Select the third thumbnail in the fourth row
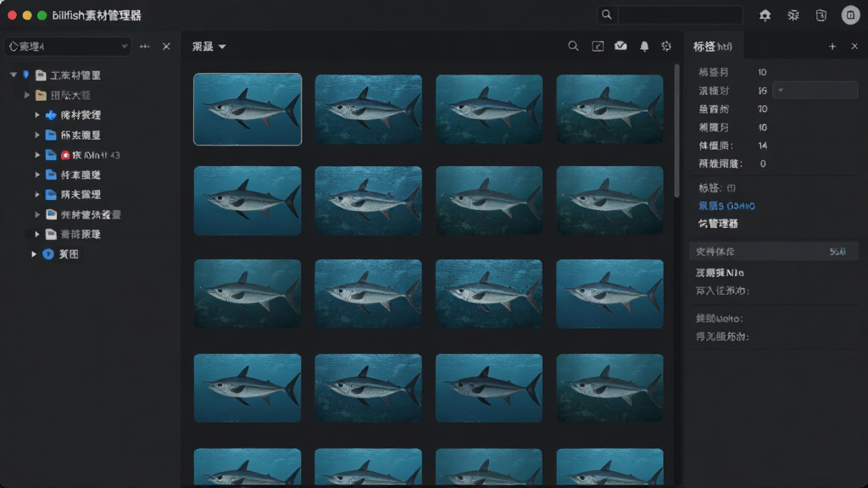This screenshot has width=868, height=488. pos(489,388)
